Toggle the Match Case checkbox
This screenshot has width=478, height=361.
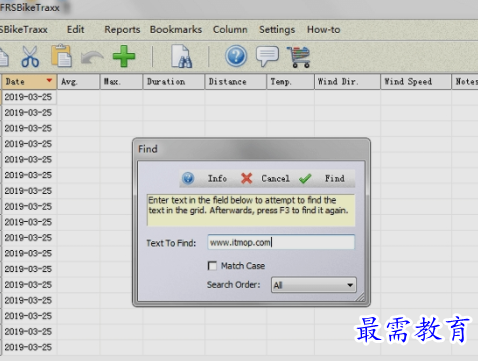point(212,266)
